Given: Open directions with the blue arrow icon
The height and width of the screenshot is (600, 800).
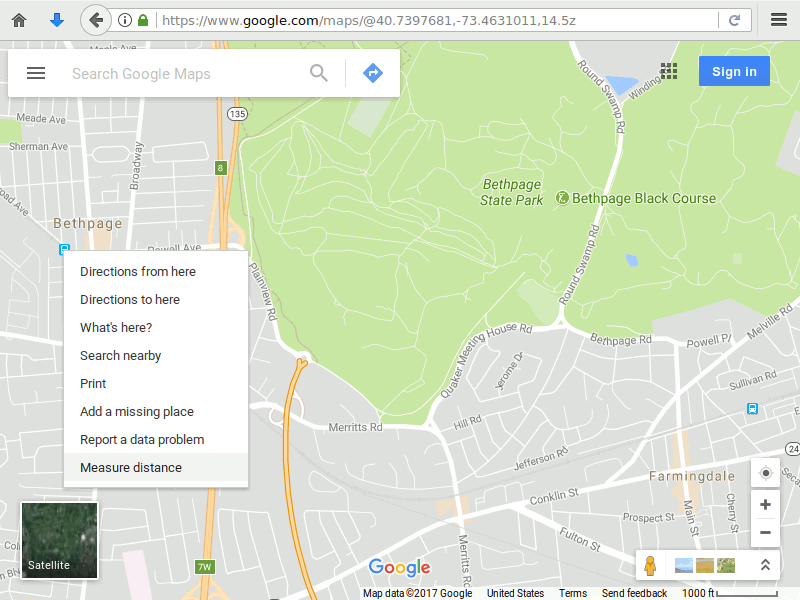Looking at the screenshot, I should (373, 73).
